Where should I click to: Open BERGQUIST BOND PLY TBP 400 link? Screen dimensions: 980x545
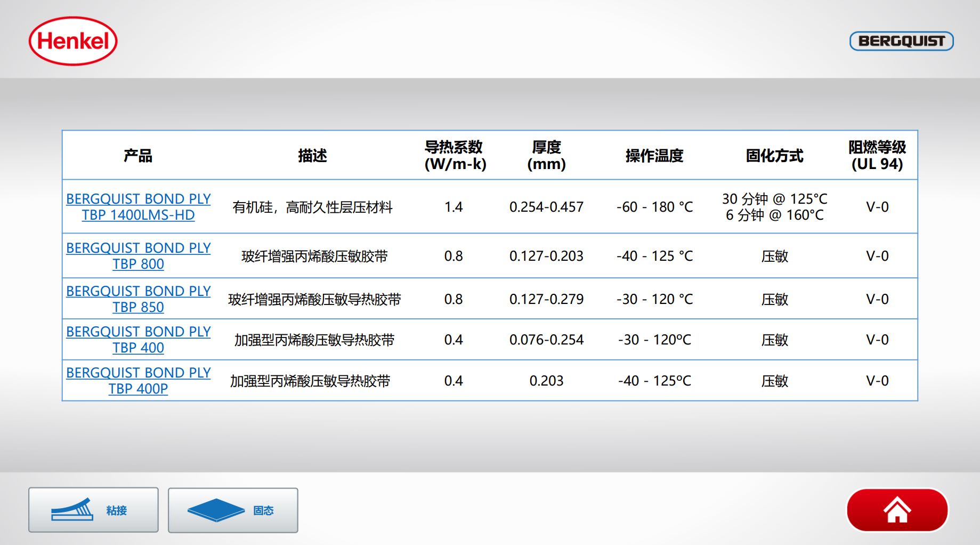[138, 340]
